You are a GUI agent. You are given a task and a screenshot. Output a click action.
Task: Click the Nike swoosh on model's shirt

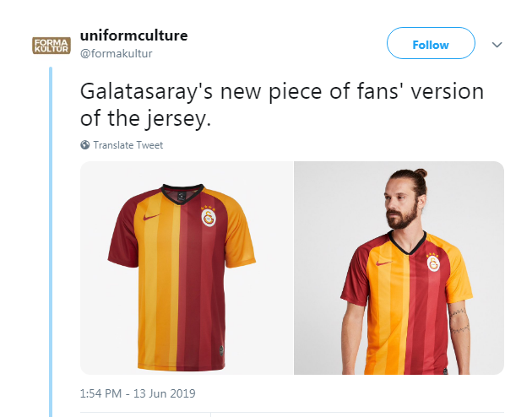click(383, 263)
